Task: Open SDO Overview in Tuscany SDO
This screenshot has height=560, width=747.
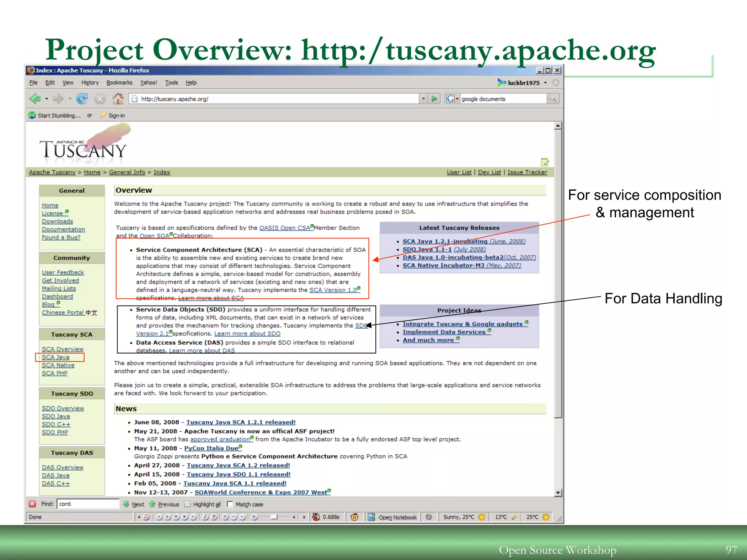Action: [63, 408]
